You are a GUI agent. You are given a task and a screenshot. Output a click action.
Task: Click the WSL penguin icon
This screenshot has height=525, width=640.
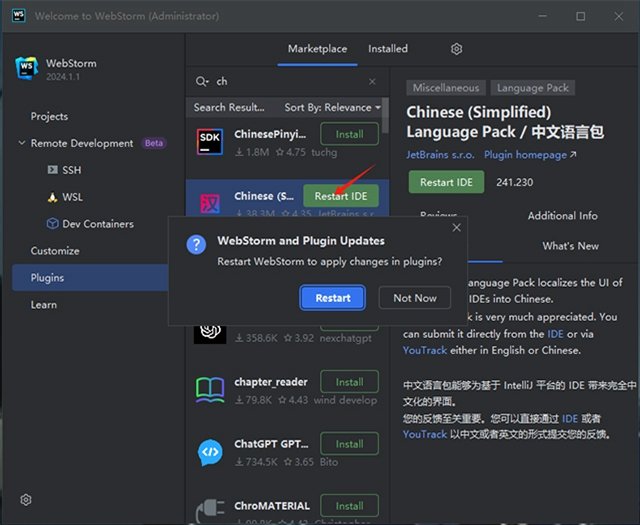point(52,197)
